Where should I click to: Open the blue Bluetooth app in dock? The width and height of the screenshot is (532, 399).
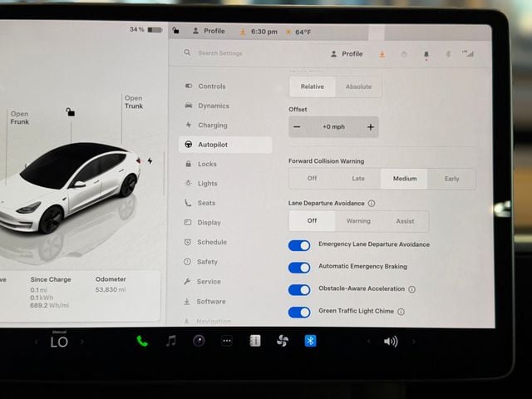310,341
